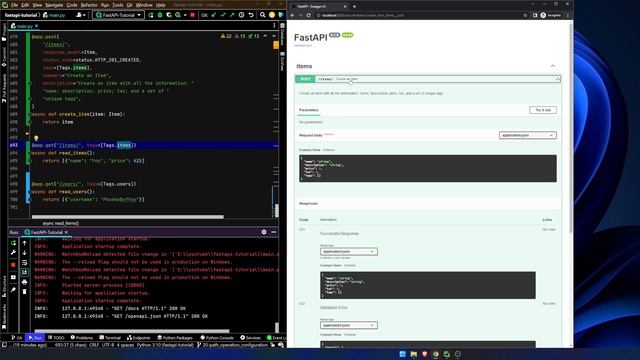Click the horizontal scrollbar of the code editor
The height and width of the screenshot is (360, 640).
[127, 217]
